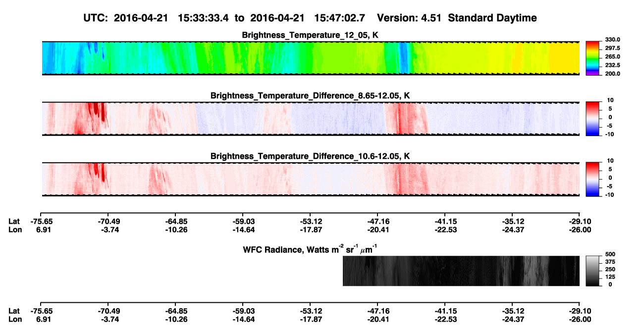The height and width of the screenshot is (330, 644).
Task: Click longitude "-20.41" on the axis above WFC Radiance
Action: click(378, 230)
